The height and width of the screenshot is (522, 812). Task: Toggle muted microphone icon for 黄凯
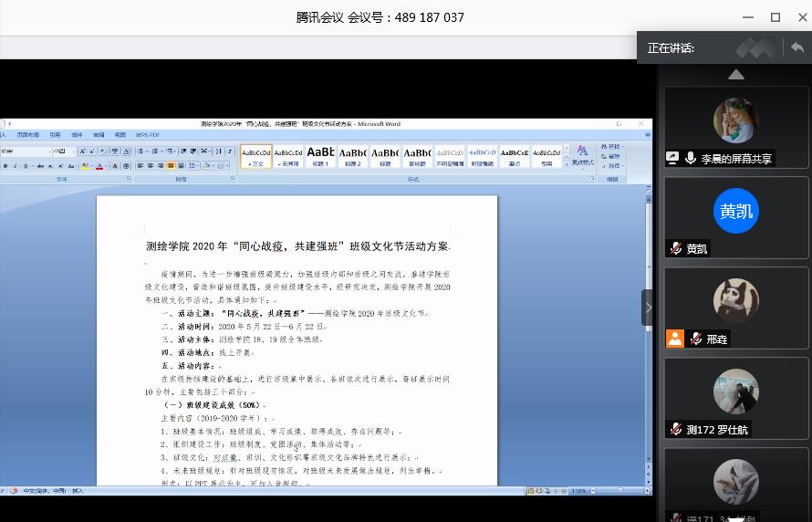pyautogui.click(x=676, y=248)
